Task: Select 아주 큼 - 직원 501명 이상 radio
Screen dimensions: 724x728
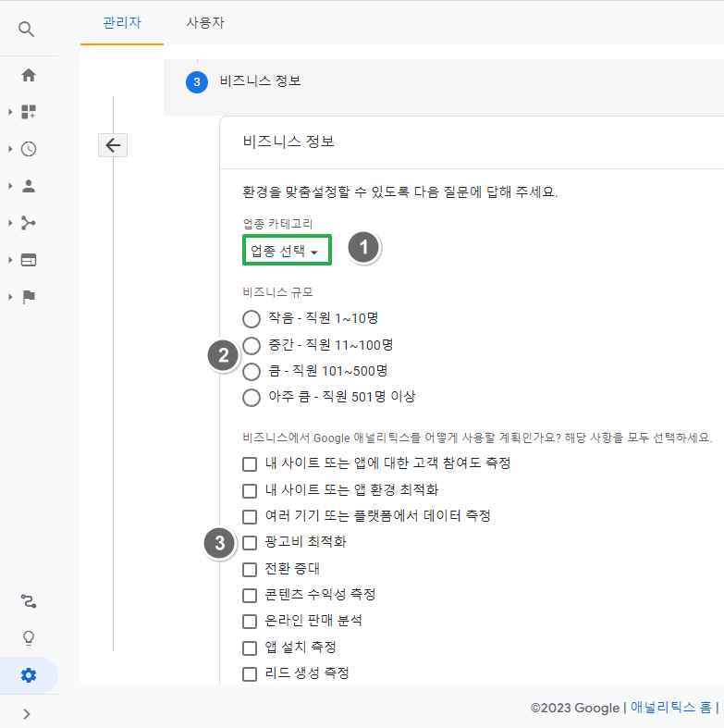Action: coord(252,398)
